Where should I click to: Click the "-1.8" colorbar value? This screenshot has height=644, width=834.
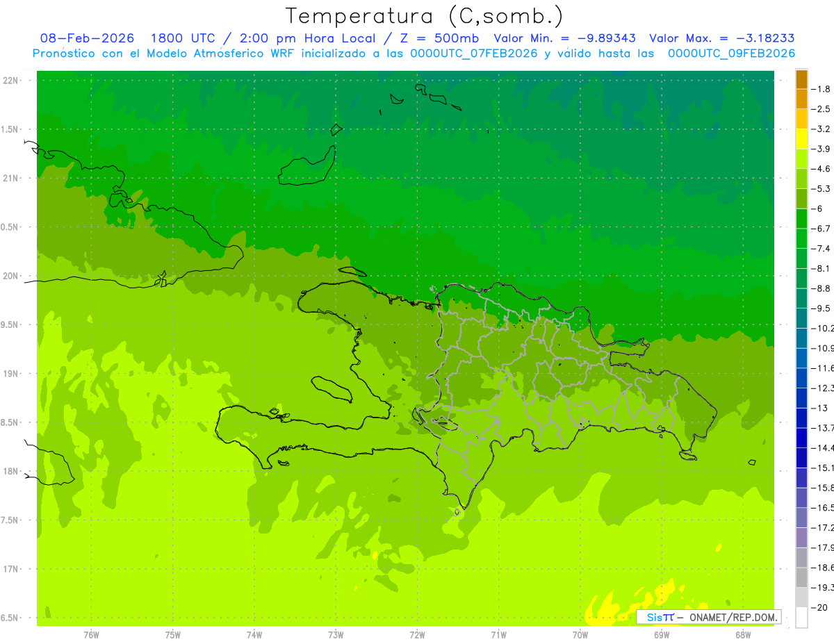point(821,89)
